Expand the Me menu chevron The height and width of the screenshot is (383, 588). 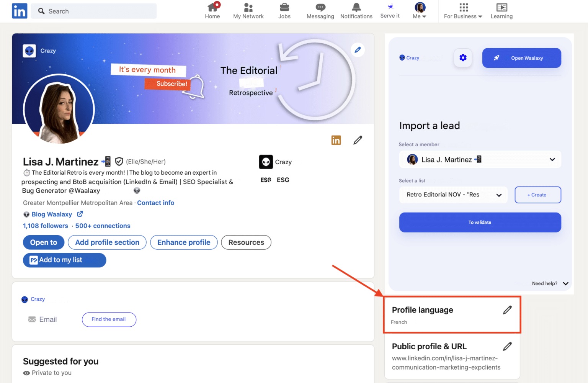point(425,16)
